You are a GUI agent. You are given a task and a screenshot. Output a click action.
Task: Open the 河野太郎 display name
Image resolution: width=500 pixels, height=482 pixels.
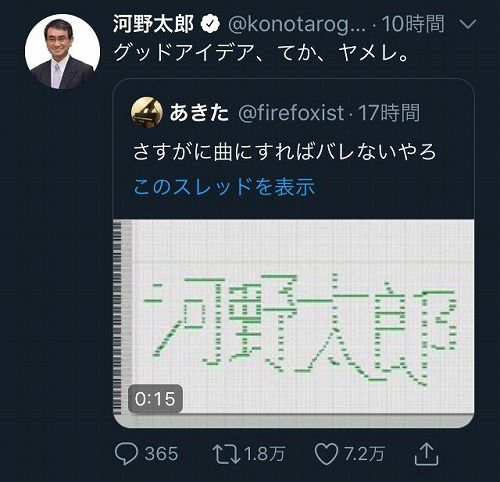[x=153, y=24]
